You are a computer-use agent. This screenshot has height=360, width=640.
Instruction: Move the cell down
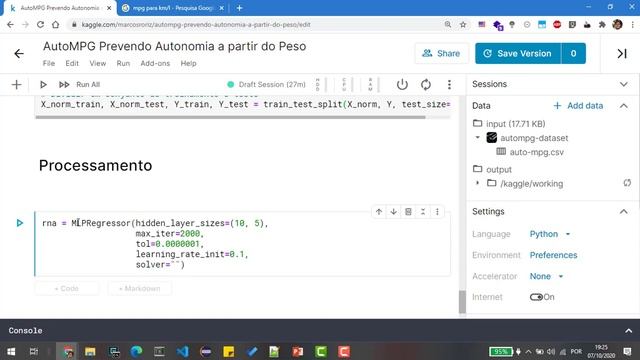pyautogui.click(x=393, y=211)
